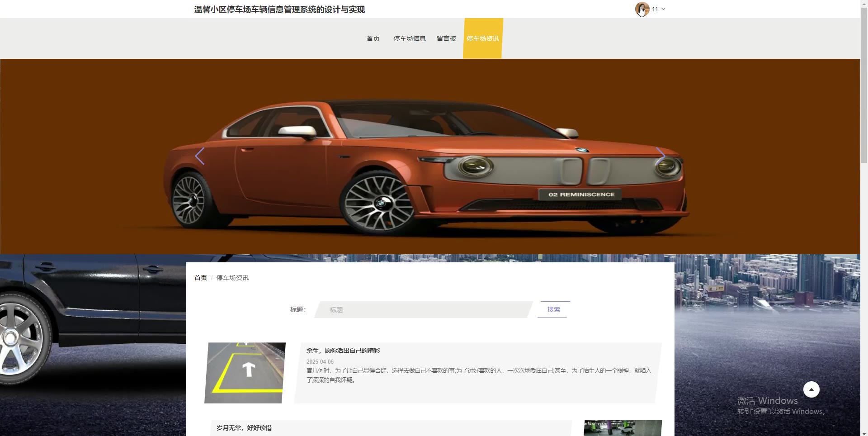Open article 岁月无常，好好珍惜

244,428
